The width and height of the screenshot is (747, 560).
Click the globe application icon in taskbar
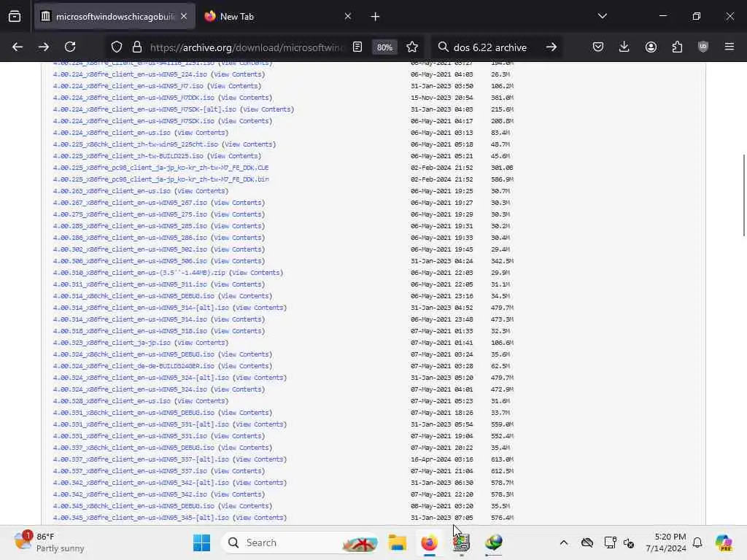[x=494, y=542]
